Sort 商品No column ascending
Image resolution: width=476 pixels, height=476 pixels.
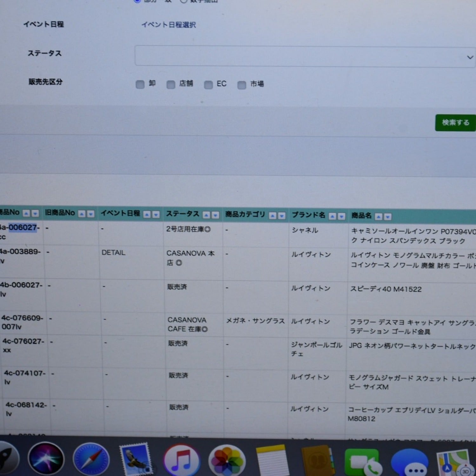27,213
